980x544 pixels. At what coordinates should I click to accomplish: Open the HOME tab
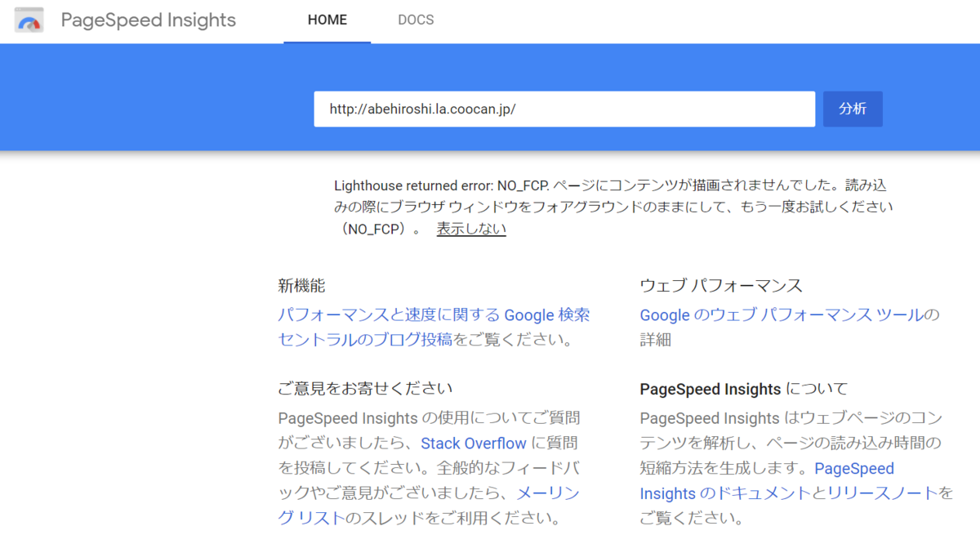[327, 20]
